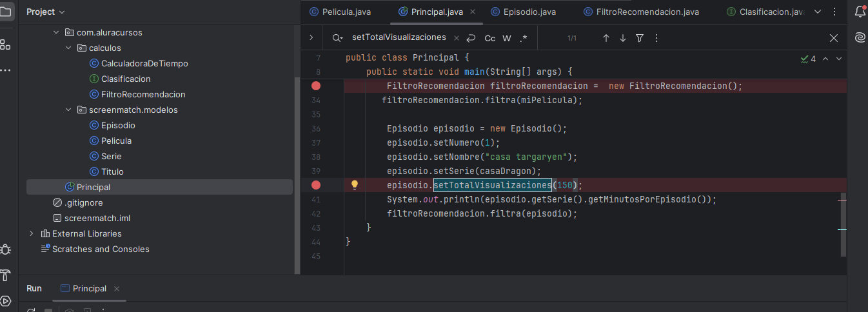Switch to Clasificacion.java tab
868x312 pixels.
(766, 12)
